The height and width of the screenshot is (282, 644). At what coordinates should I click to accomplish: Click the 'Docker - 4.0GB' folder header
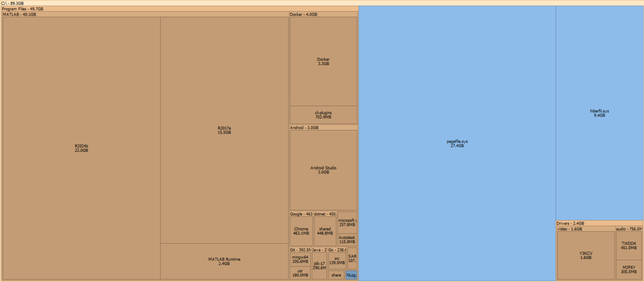pyautogui.click(x=324, y=14)
